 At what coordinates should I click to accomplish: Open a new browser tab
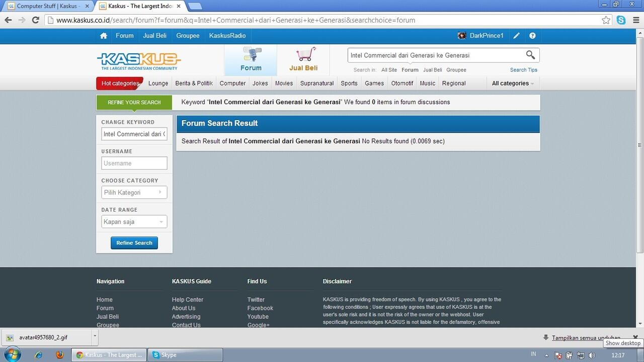point(195,6)
